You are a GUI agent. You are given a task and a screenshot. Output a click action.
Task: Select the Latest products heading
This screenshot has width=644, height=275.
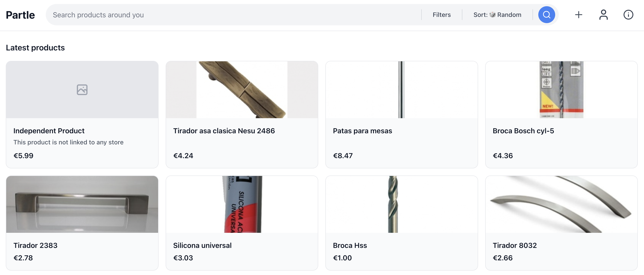tap(35, 47)
